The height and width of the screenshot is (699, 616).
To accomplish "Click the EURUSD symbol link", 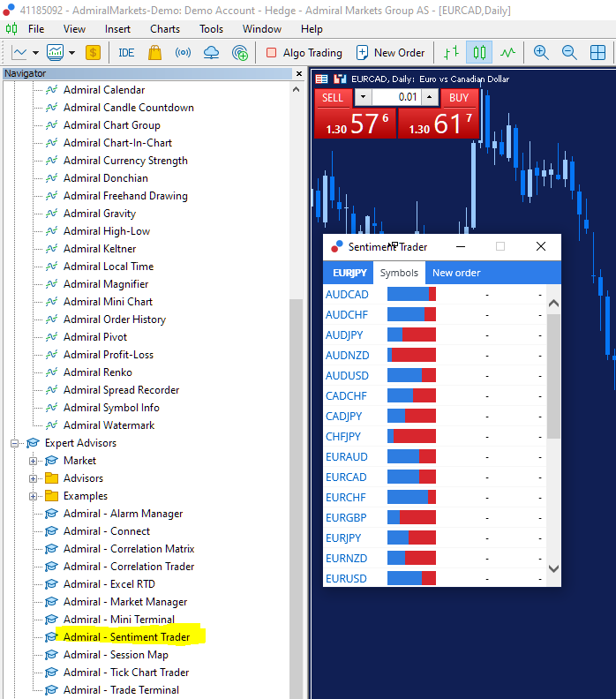I will coord(346,579).
